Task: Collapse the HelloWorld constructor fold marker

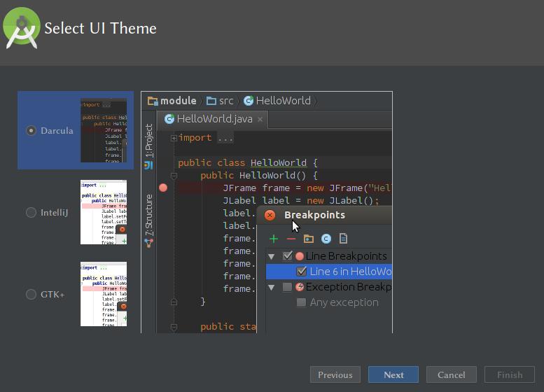Action: coord(174,176)
